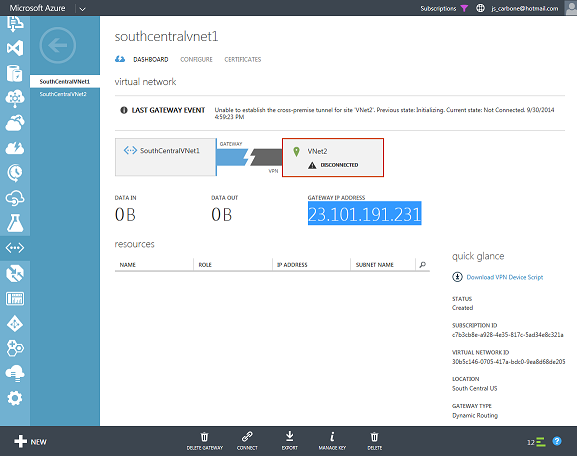Select SouthCentralVNet1 in the network list
577x456 pixels.
tap(65, 81)
